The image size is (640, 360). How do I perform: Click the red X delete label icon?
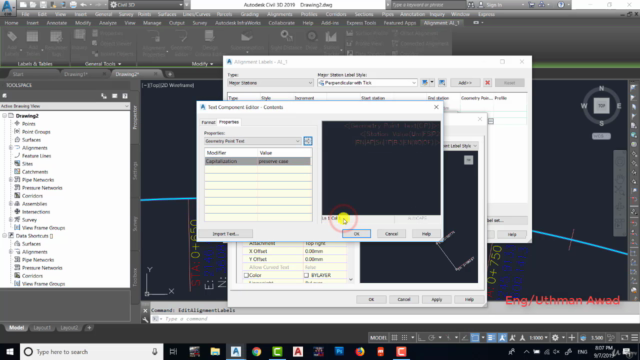487,83
